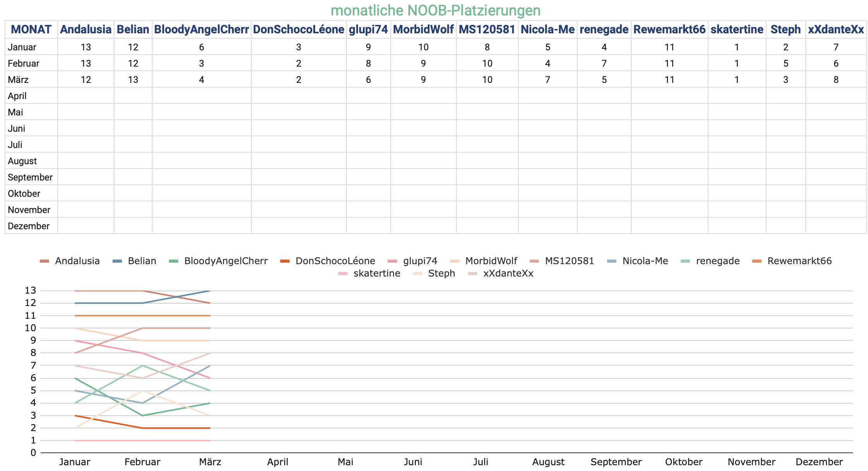868x471 pixels.
Task: Click skatertine's März value 1
Action: pos(737,80)
